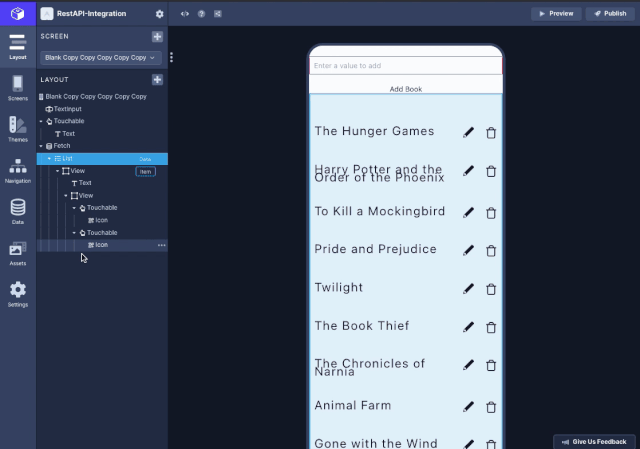640x449 pixels.
Task: Edit Pride and Prejudice pencil icon
Action: 469,251
